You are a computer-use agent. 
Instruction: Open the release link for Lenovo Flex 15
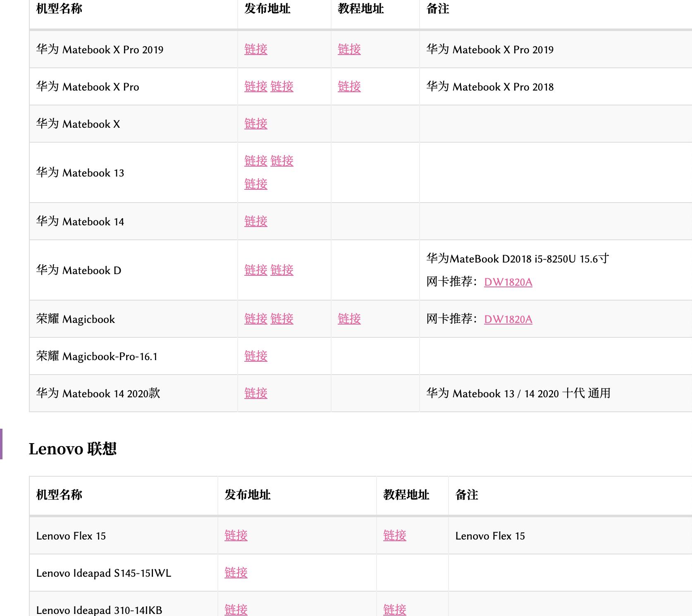click(x=236, y=536)
